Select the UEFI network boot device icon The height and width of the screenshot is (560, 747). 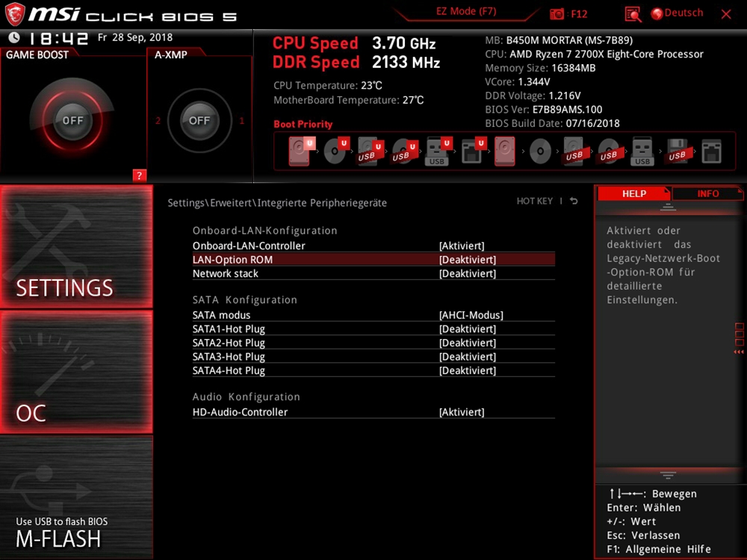(473, 152)
